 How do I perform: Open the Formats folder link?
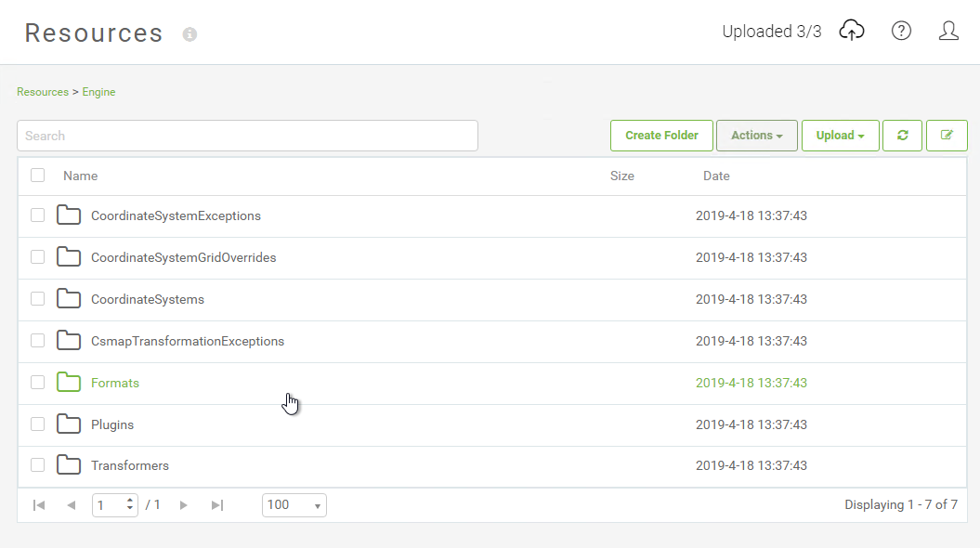coord(115,383)
